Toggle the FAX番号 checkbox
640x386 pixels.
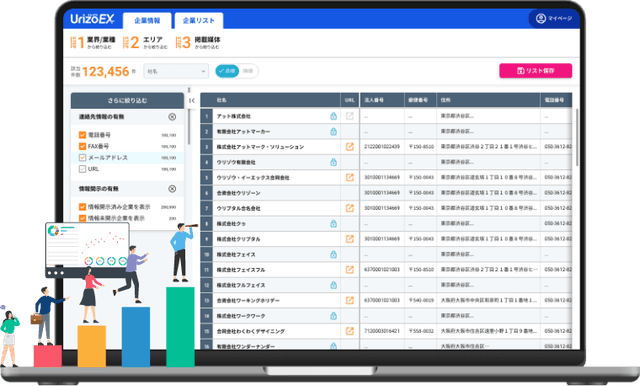[82, 146]
